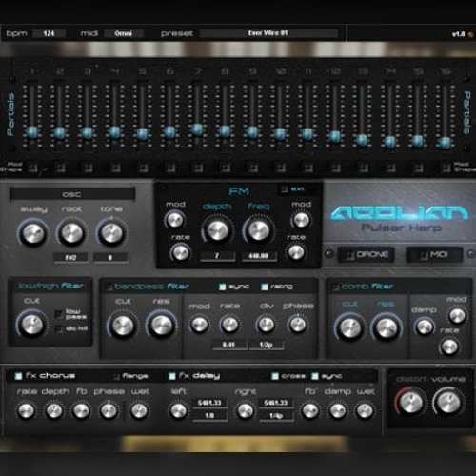The width and height of the screenshot is (476, 476).
Task: Toggle the fx delay checkbox
Action: point(171,376)
